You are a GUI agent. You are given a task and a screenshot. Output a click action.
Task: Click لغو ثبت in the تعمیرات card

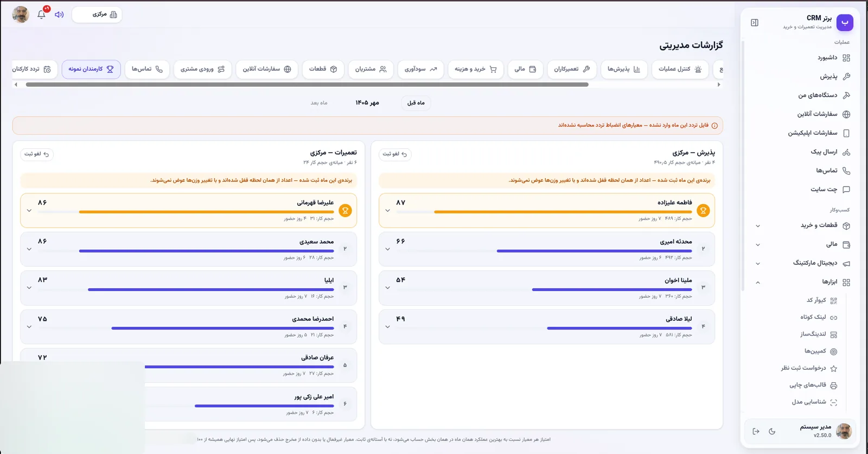[x=36, y=154]
